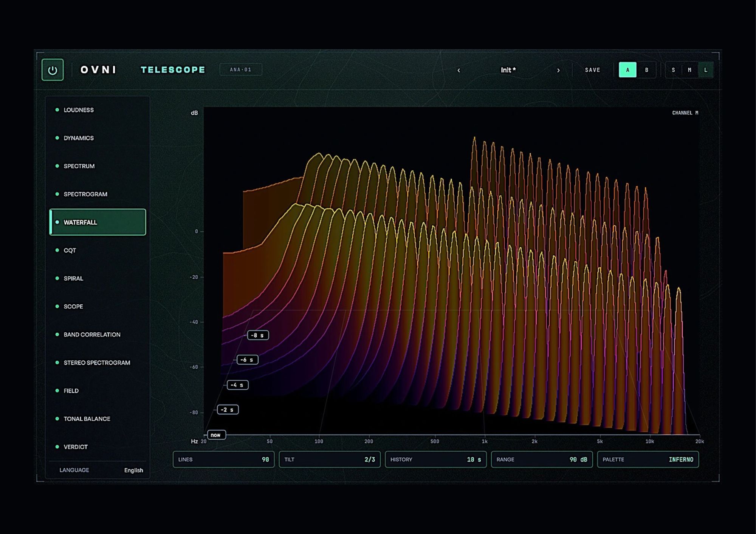This screenshot has width=756, height=534.
Task: Open the PALETTE Inferno selector
Action: [648, 459]
